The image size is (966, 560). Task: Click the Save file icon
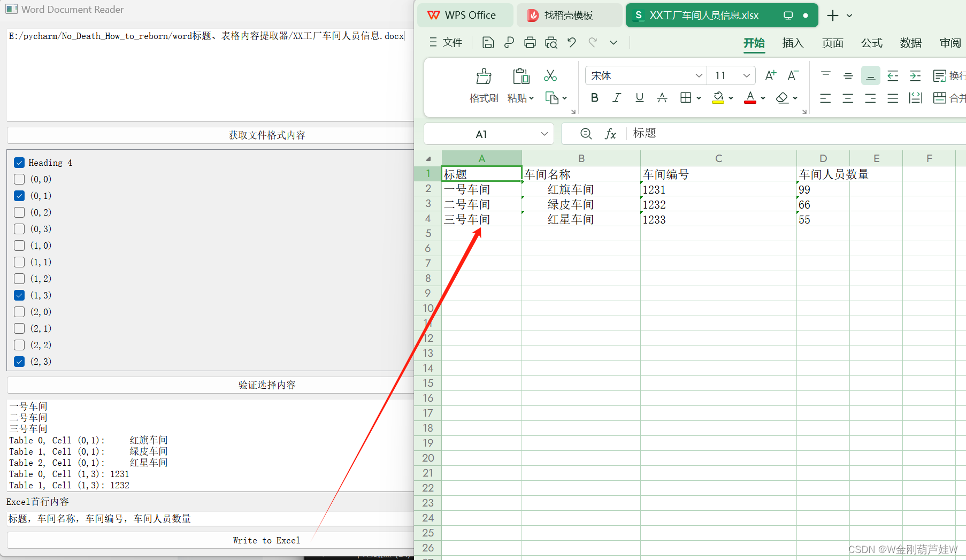[487, 42]
